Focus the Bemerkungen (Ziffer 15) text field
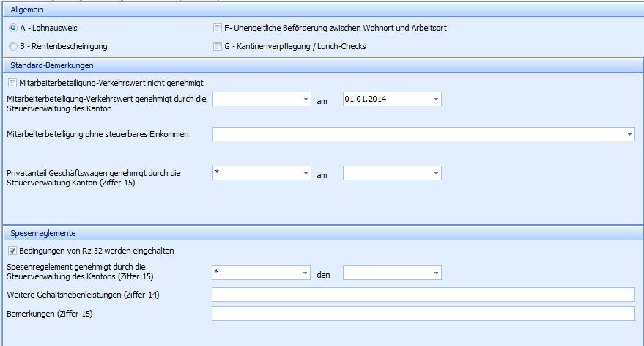 [x=423, y=314]
